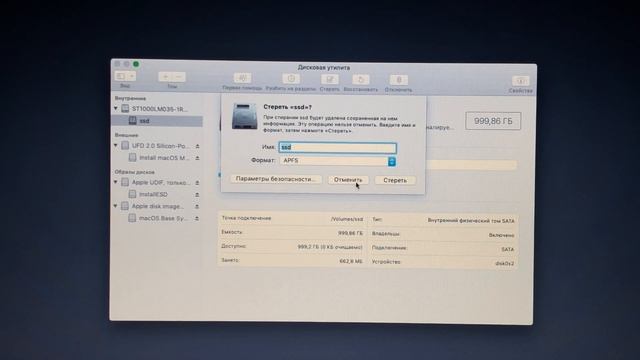
Task: Run Первая помощь (First Aid) from toolbar
Action: 242,78
